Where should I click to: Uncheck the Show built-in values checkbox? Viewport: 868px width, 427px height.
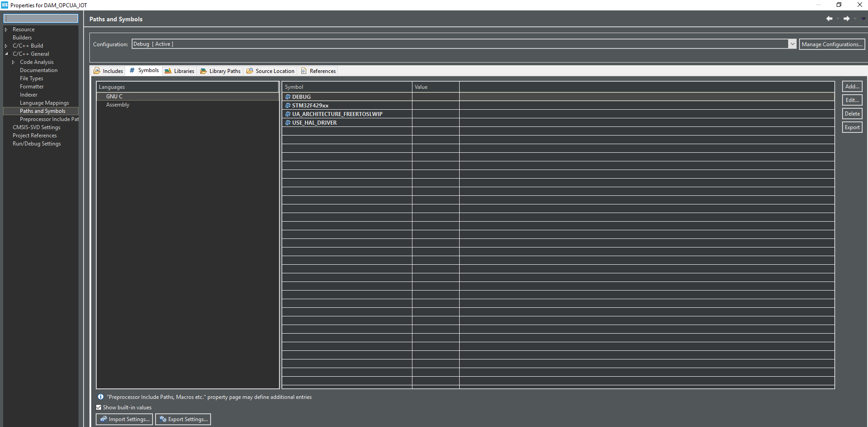[x=98, y=407]
